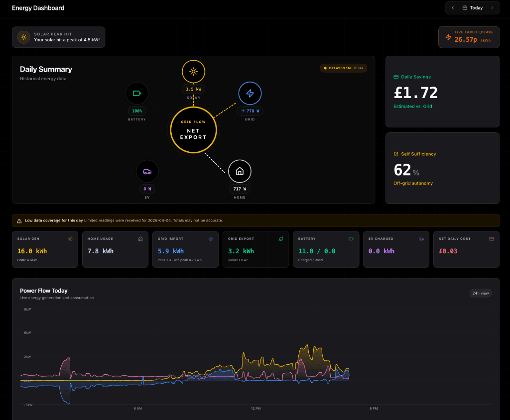Click the EV car icon
The width and height of the screenshot is (510, 420).
[x=147, y=171]
